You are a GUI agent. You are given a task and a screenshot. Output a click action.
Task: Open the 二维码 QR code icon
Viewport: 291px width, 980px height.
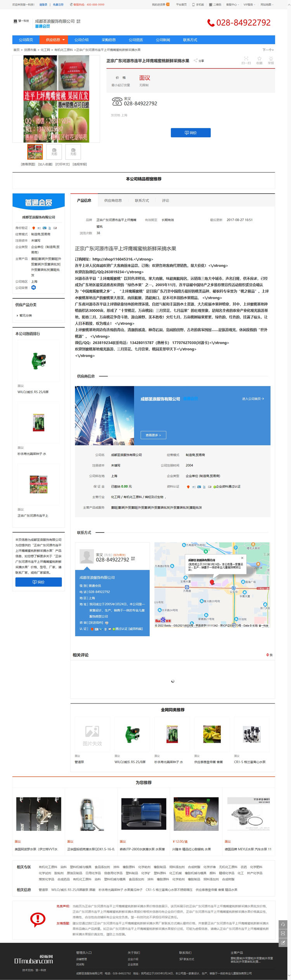210,5
